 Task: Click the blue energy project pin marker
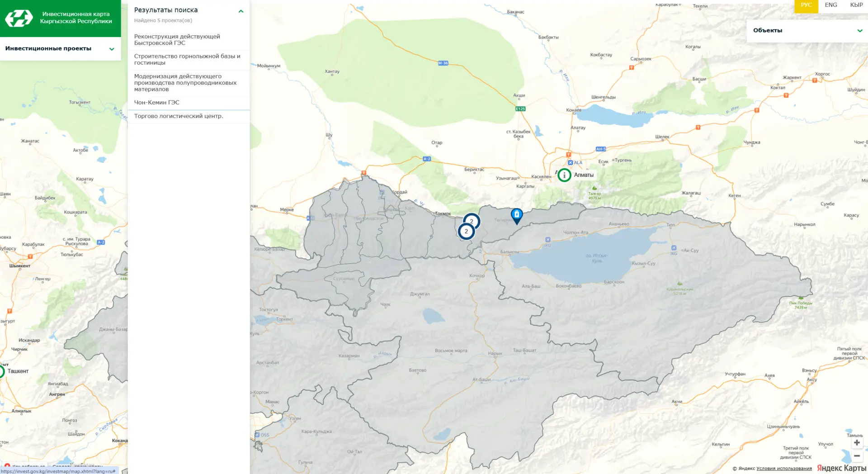tap(516, 215)
